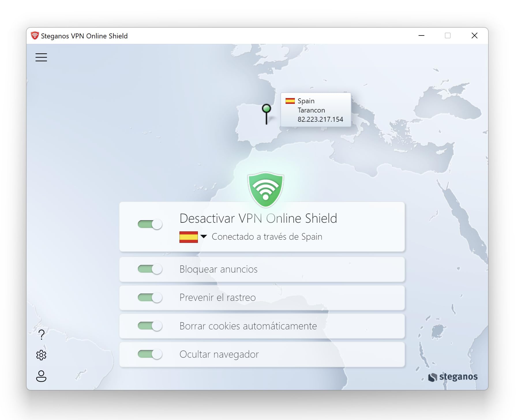Expand the country selection dropdown arrow
This screenshot has width=521, height=420.
(x=204, y=237)
